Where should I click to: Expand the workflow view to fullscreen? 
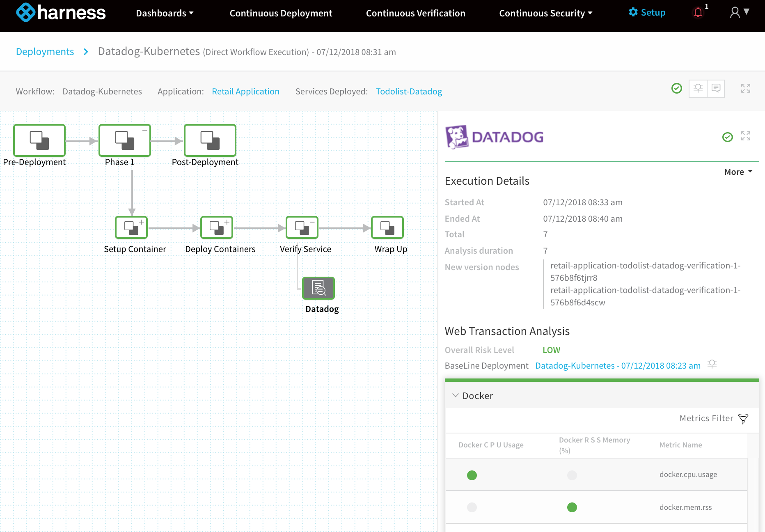click(x=745, y=88)
